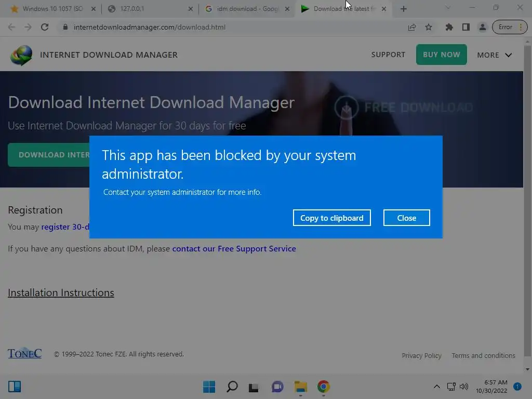Bookmark this page with the star icon
The image size is (532, 399).
click(x=429, y=27)
